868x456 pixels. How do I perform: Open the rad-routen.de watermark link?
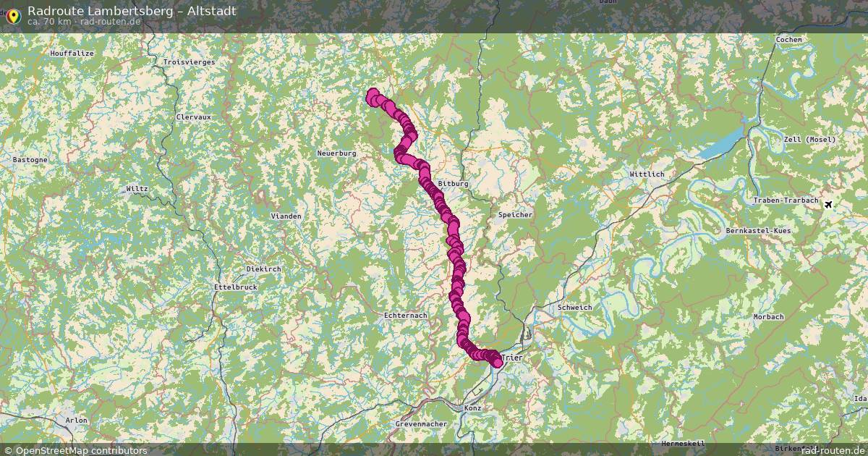[x=827, y=450]
